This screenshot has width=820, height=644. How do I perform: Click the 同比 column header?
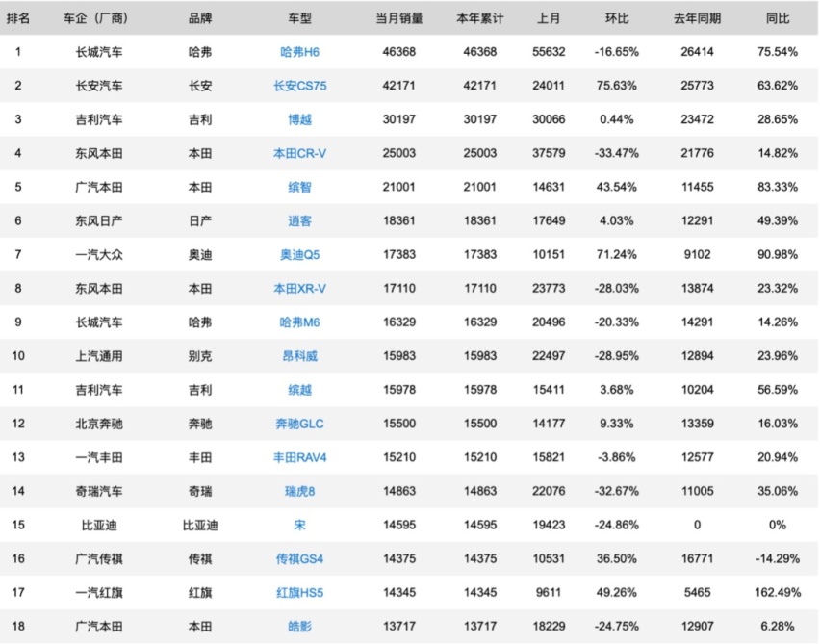[x=777, y=18]
